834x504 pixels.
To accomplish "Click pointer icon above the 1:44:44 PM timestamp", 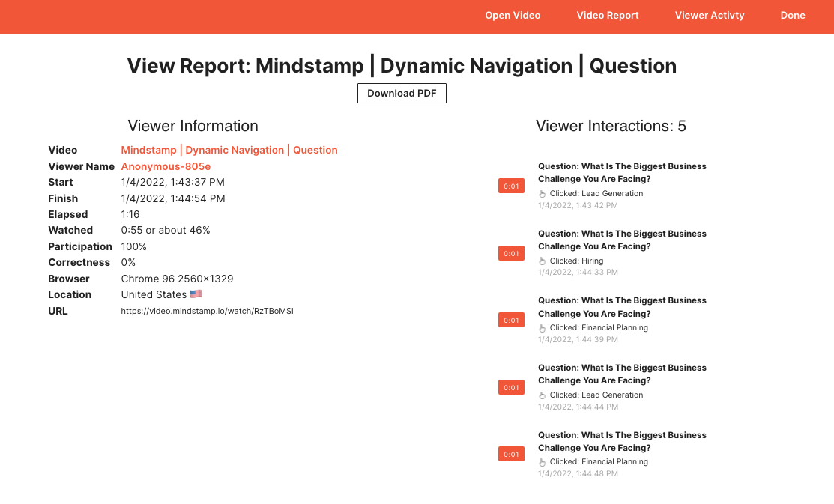I will coord(543,395).
